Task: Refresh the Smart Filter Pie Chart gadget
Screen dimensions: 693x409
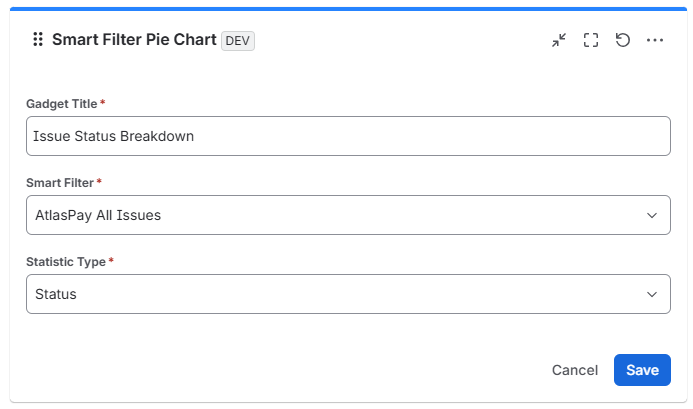Action: [x=623, y=40]
